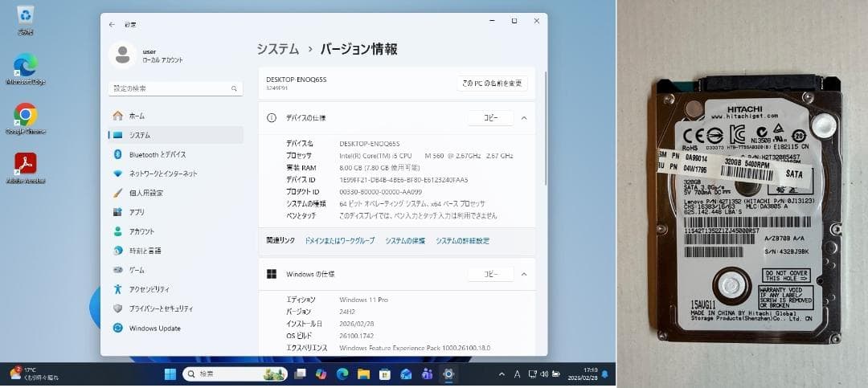Open the Start menu on the taskbar
Screen dimensions: 868x388
[170, 374]
